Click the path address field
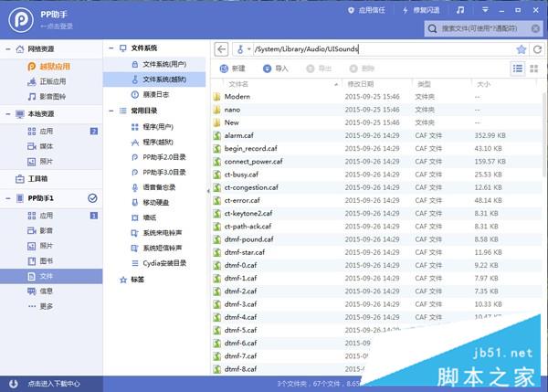 (x=383, y=49)
